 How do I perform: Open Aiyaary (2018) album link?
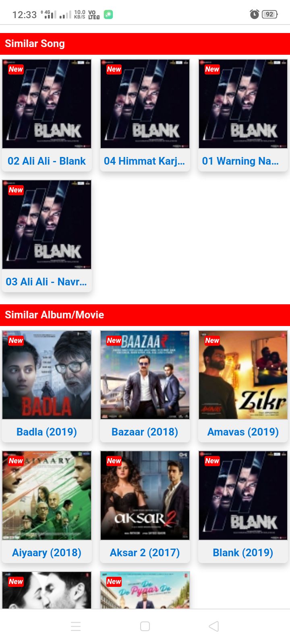click(x=47, y=553)
